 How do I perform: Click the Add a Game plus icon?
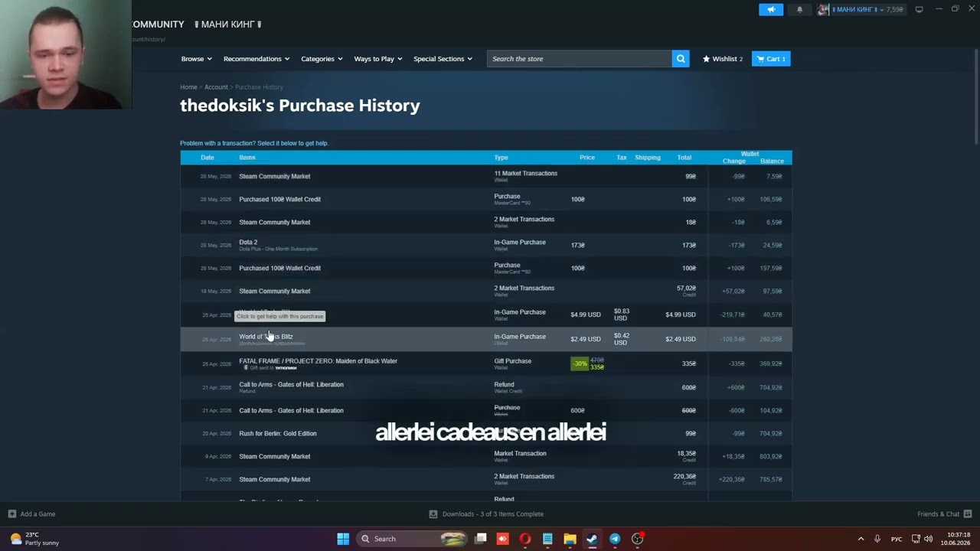(11, 514)
